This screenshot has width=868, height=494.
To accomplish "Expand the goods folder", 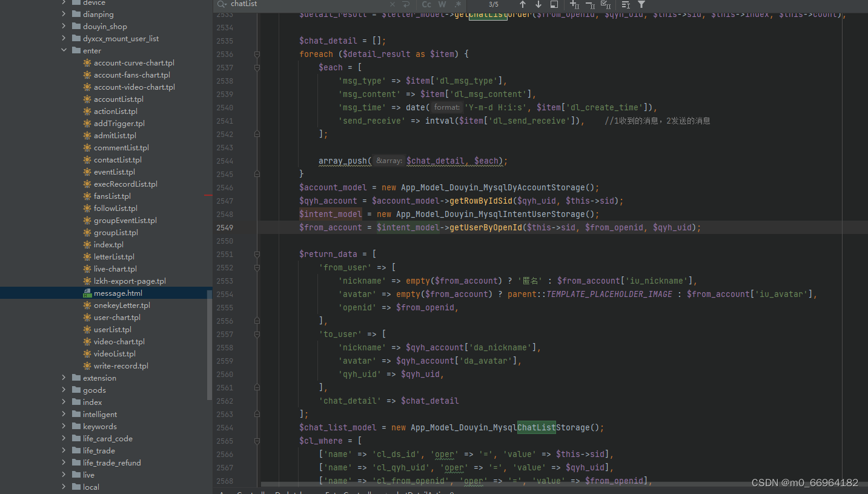I will (x=64, y=390).
